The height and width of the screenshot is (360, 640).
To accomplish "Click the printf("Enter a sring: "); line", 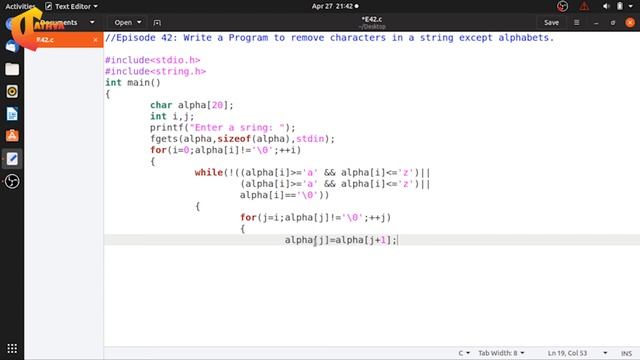I will [x=222, y=128].
